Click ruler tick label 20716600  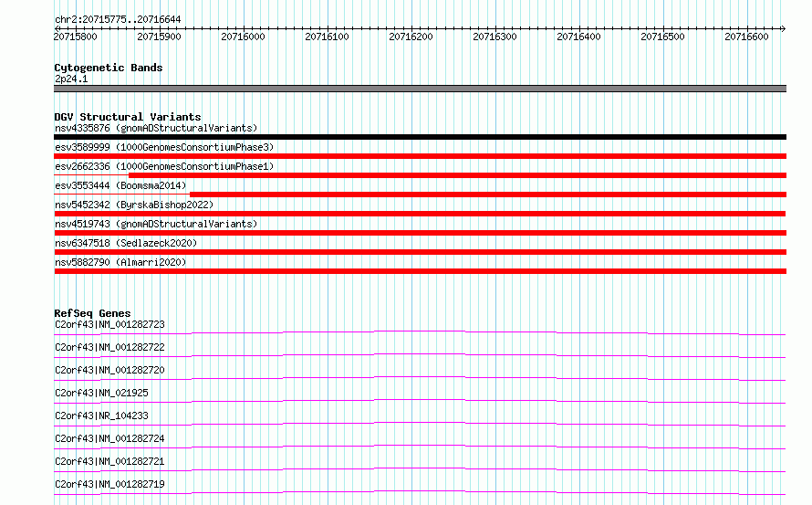pyautogui.click(x=746, y=37)
